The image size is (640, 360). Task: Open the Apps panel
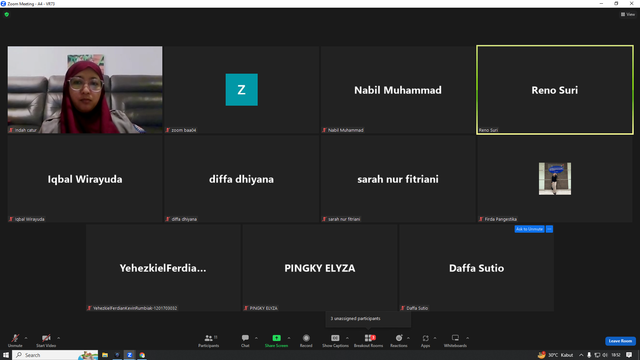tap(425, 340)
